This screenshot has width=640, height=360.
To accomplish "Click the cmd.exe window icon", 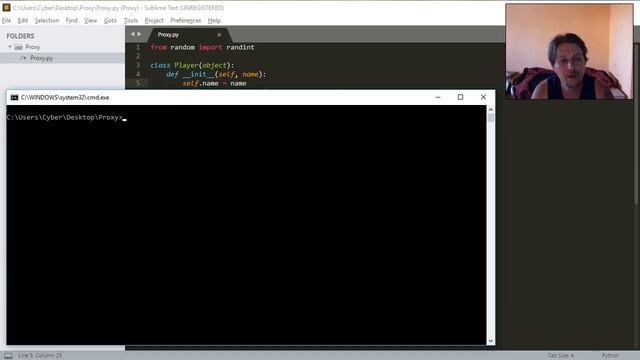I will click(x=14, y=97).
